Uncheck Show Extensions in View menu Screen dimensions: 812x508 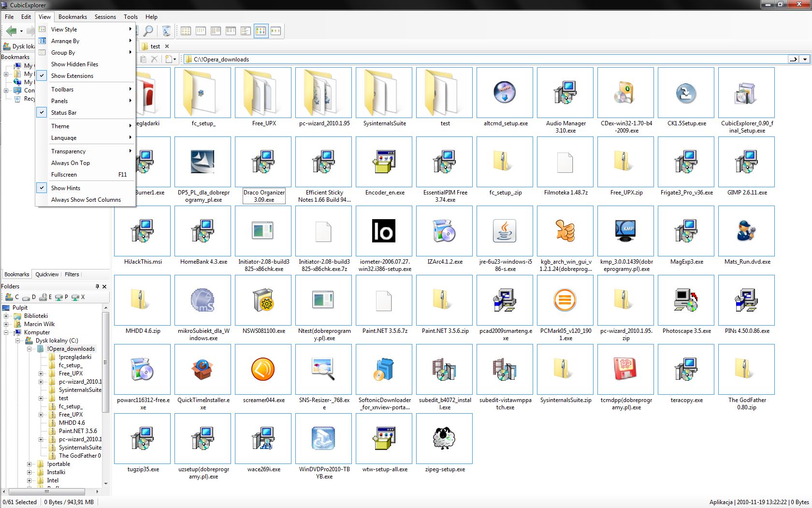coord(85,76)
